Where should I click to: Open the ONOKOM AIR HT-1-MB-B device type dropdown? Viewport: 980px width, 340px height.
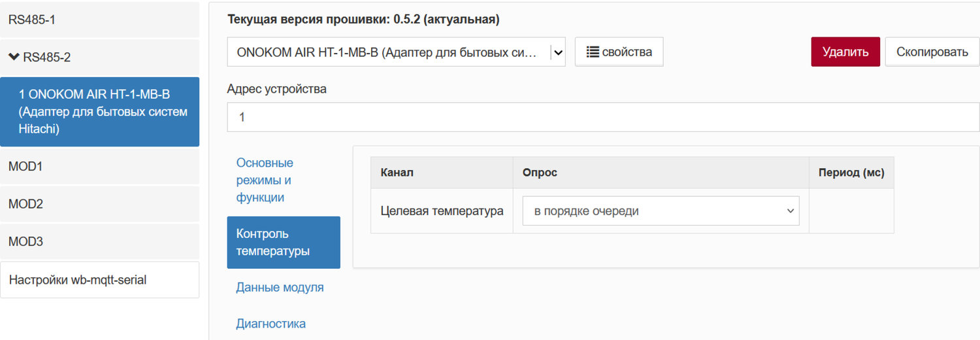(x=396, y=52)
